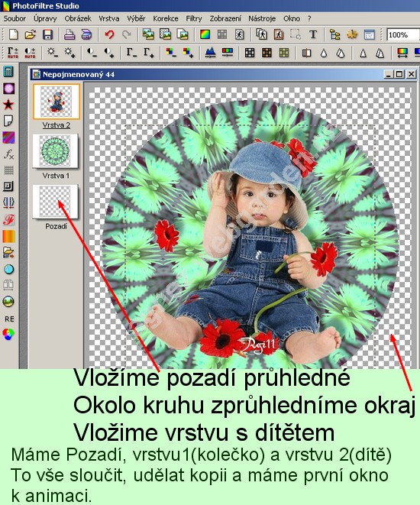Click the New document icon
This screenshot has width=420, height=505.
[13, 34]
